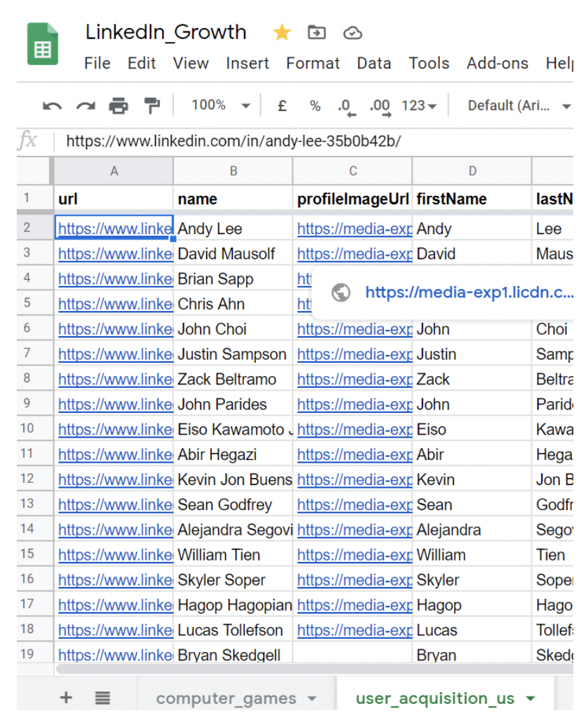Activate the paint format tool
Viewport: 588px width, 715px height.
152,106
